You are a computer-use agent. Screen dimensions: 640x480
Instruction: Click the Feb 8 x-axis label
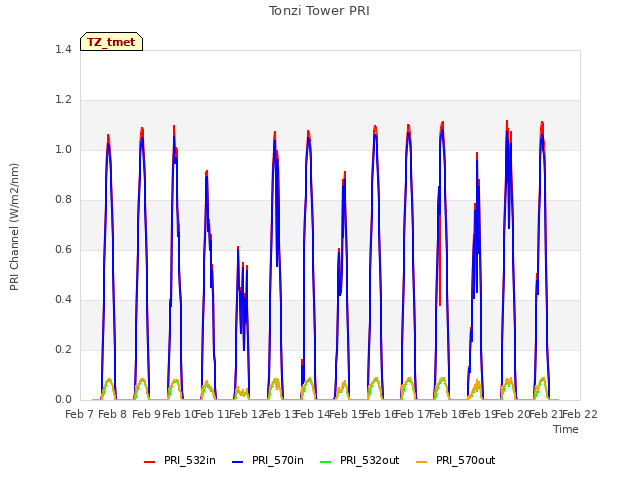pyautogui.click(x=113, y=415)
